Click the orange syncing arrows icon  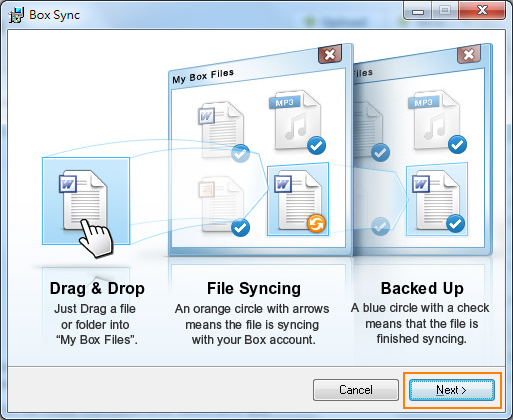tap(316, 223)
